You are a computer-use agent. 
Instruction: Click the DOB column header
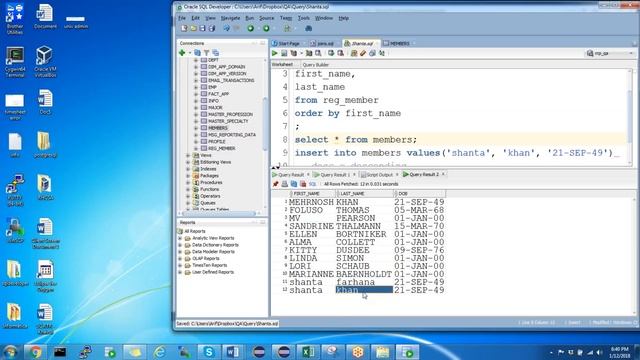tap(420, 193)
